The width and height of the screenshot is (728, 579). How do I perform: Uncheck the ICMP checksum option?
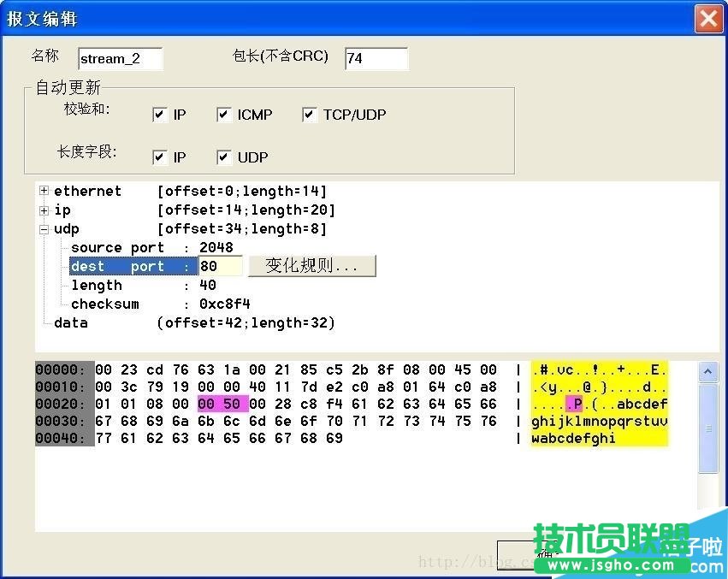pyautogui.click(x=224, y=114)
